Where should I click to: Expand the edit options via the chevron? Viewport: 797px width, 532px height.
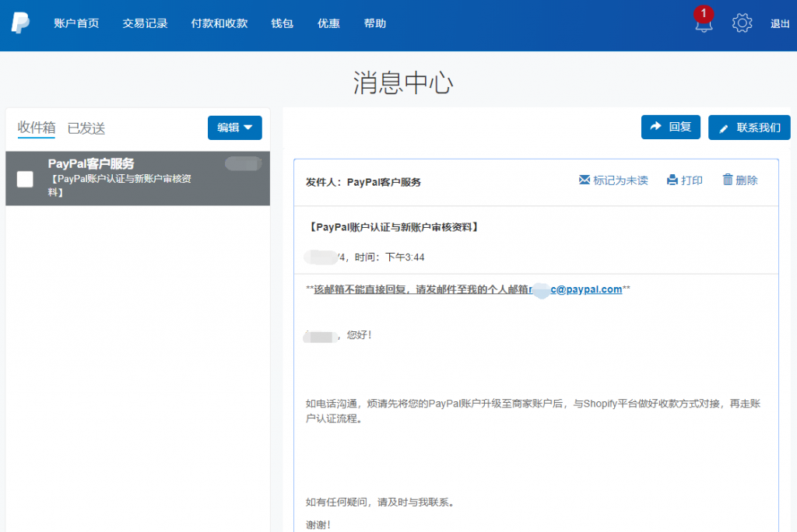tap(248, 127)
